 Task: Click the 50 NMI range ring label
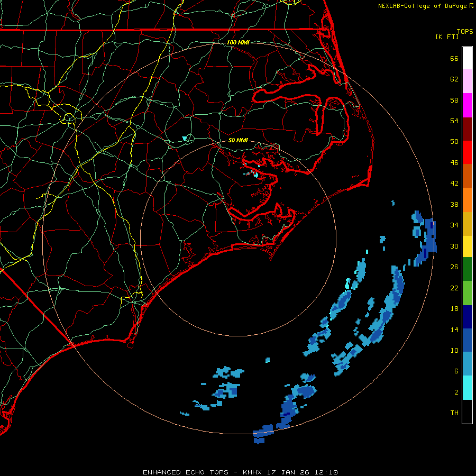(x=238, y=140)
